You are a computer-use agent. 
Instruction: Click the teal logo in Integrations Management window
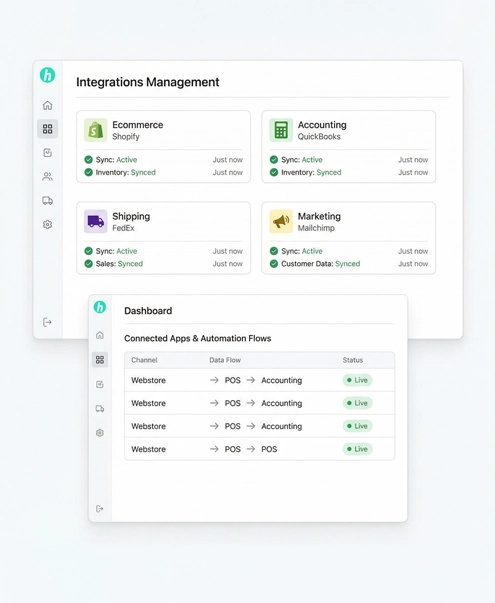pyautogui.click(x=48, y=75)
